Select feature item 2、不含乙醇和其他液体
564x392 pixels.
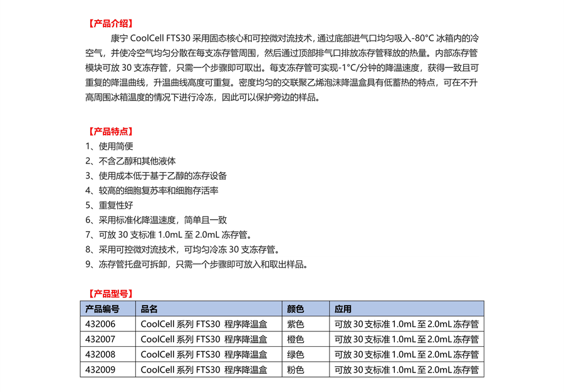[130, 161]
